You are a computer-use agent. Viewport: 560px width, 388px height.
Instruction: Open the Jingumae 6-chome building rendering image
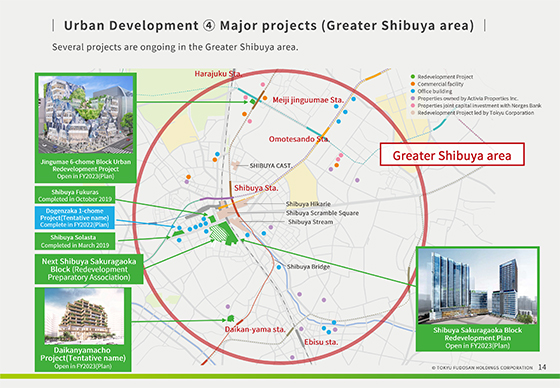coord(86,114)
